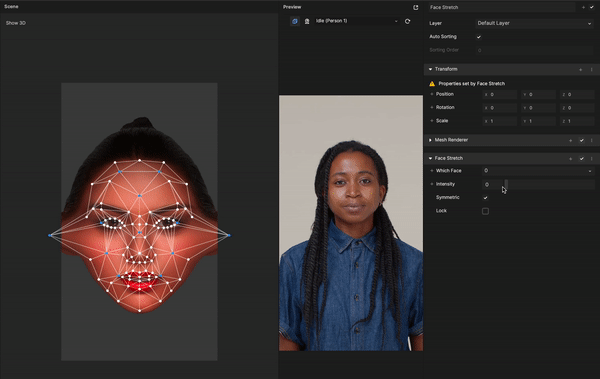Click the keyframe icon next to Rotation
The image size is (600, 379).
pos(432,108)
